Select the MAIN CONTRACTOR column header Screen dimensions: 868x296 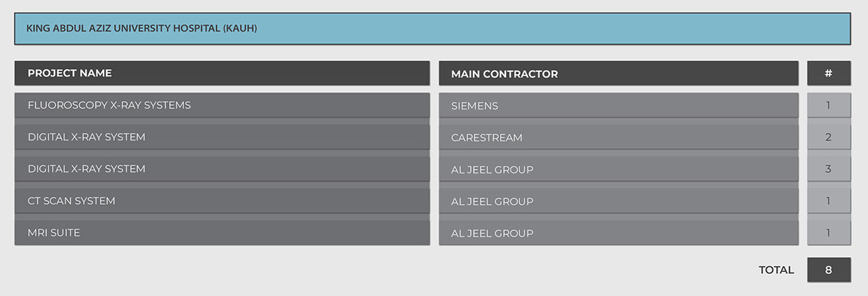[x=618, y=73]
